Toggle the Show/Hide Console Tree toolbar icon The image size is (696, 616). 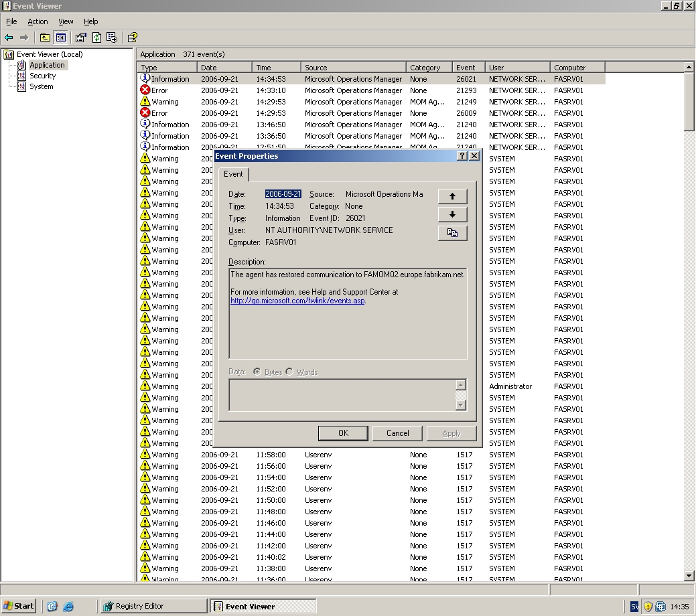(61, 37)
